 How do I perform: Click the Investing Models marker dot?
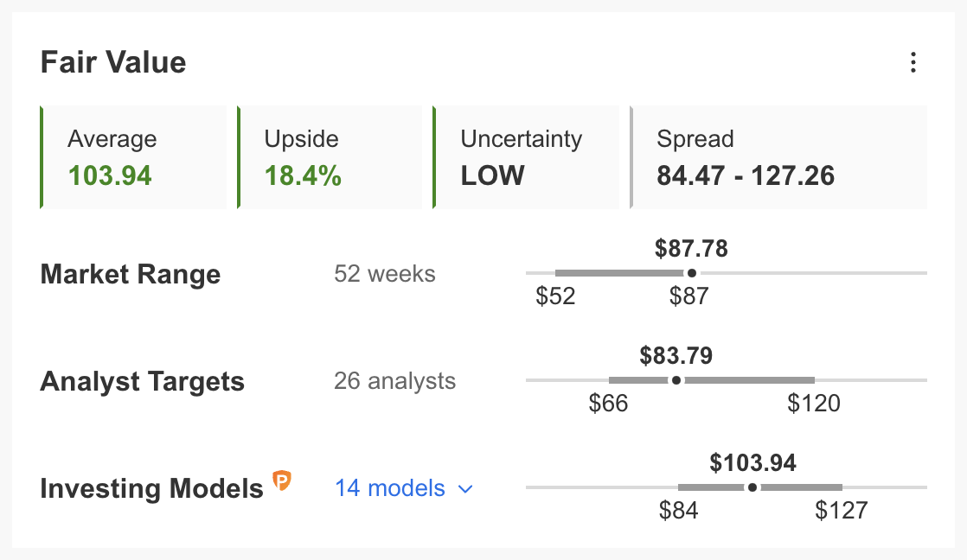[752, 487]
